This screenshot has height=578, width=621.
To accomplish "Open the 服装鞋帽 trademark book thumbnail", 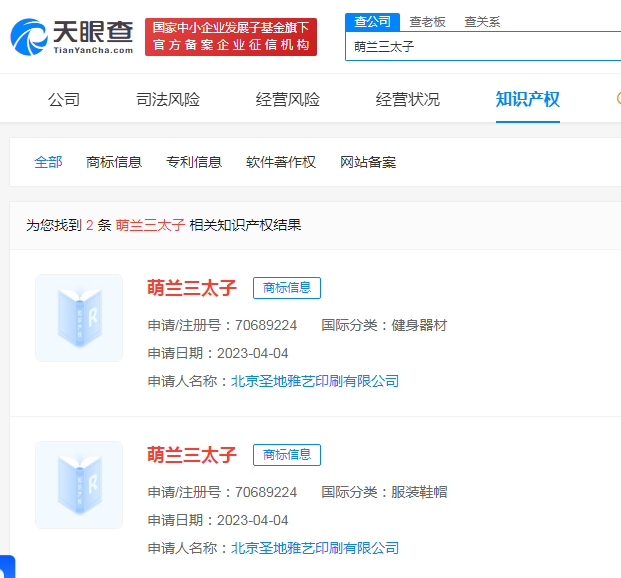I will (x=79, y=485).
